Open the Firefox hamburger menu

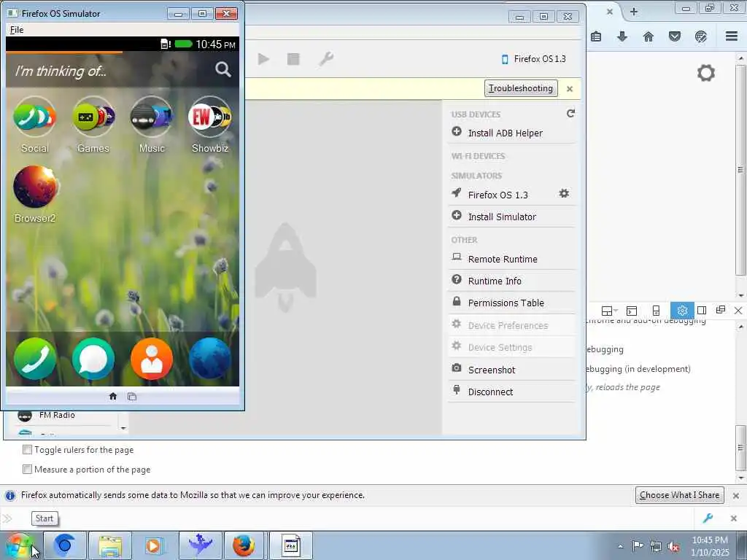732,36
